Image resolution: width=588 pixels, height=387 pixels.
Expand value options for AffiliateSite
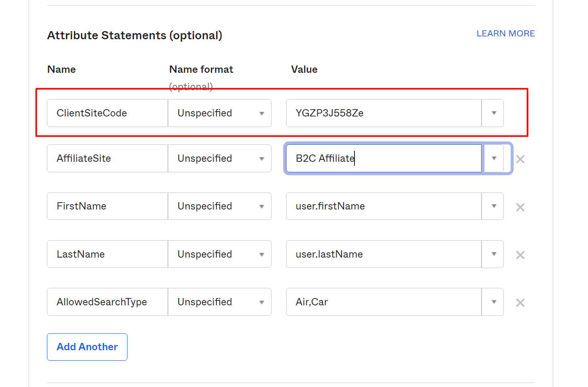[493, 158]
